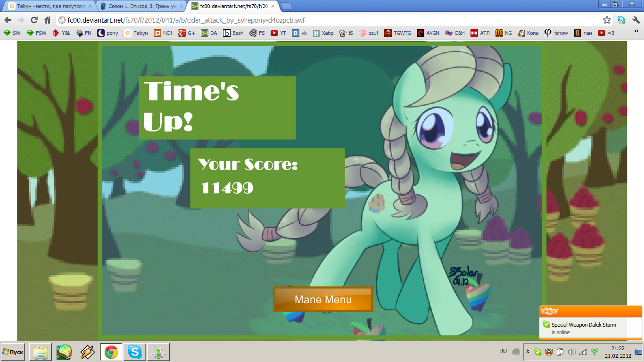Open the vk bookmark
This screenshot has height=362, width=644.
pyautogui.click(x=300, y=33)
